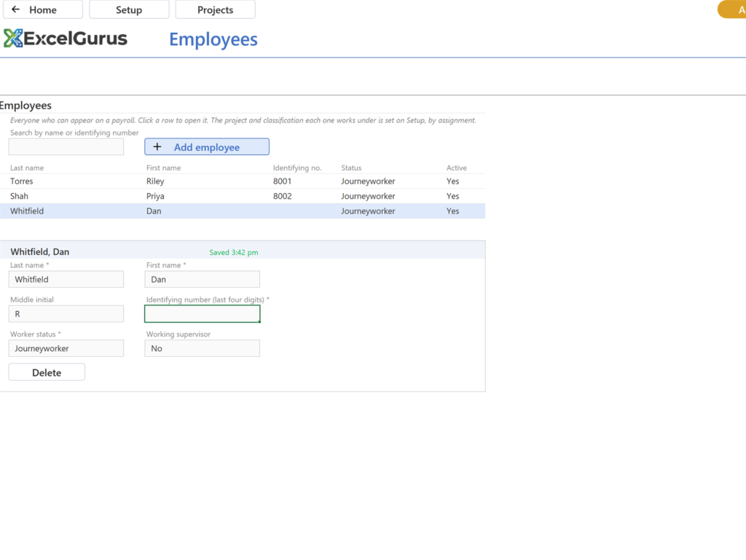This screenshot has width=746, height=560.
Task: Click the Identifying no. column header
Action: click(297, 167)
